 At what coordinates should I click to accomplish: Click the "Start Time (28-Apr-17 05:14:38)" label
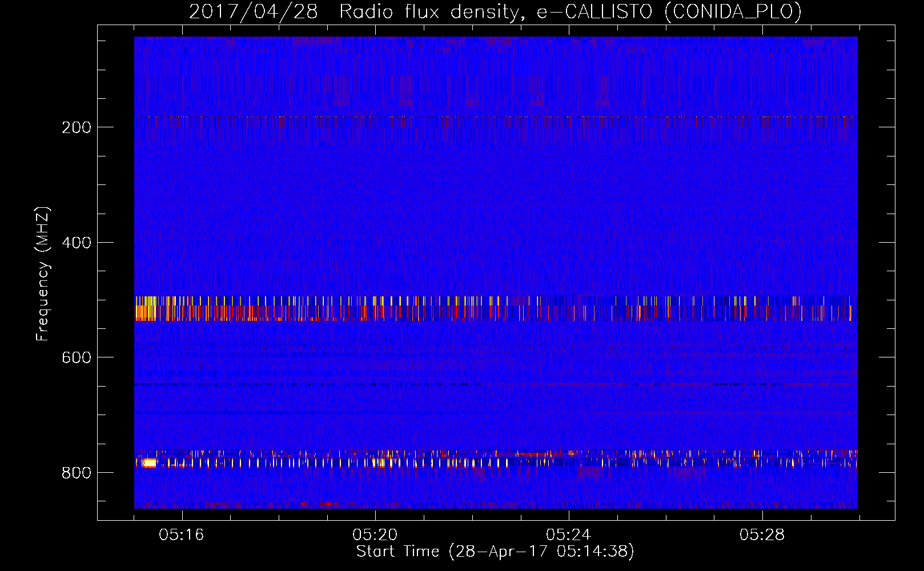[x=495, y=552]
